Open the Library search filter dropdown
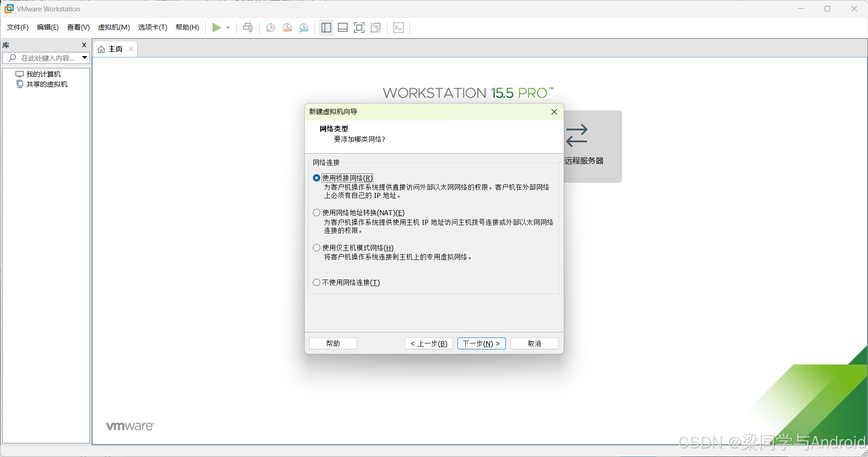The height and width of the screenshot is (457, 868). click(x=84, y=57)
